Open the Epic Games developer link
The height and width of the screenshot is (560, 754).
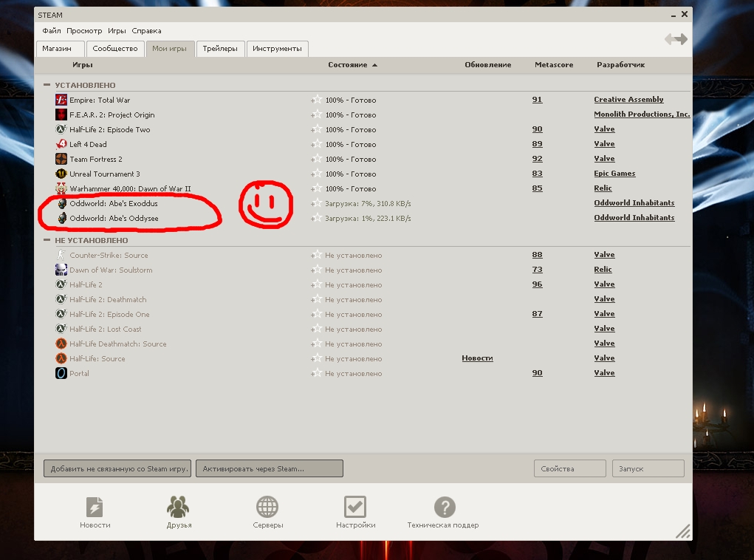pyautogui.click(x=614, y=174)
